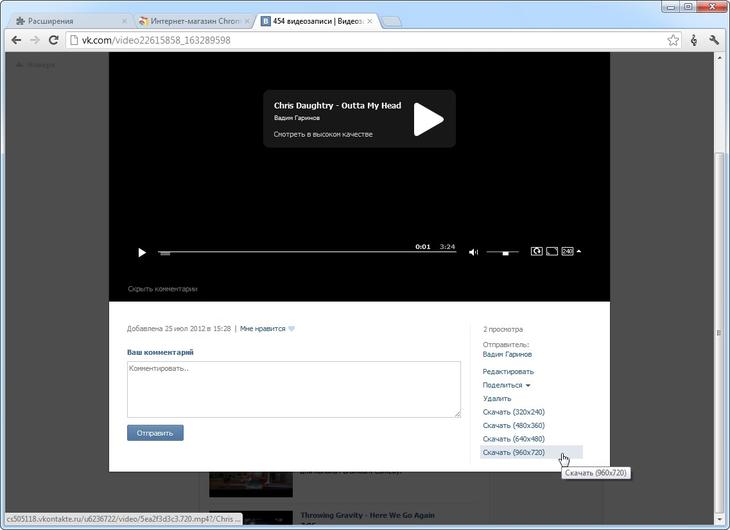Viewport: 730px width, 530px height.
Task: Close the Интернет-магазин Chrome tab
Action: click(x=247, y=21)
